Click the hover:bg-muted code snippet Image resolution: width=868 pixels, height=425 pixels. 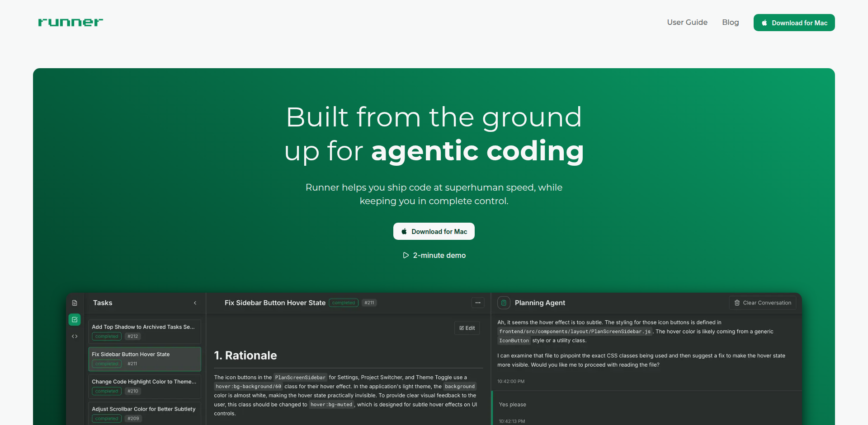pyautogui.click(x=331, y=405)
